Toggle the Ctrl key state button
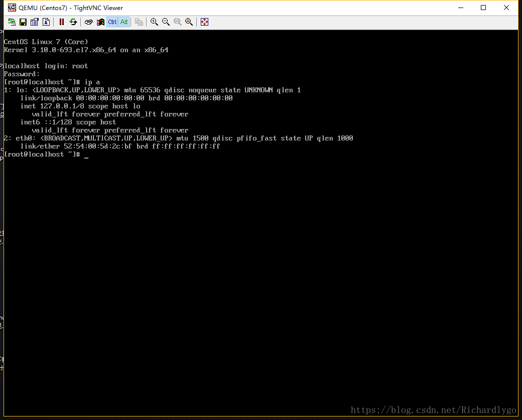 pyautogui.click(x=112, y=22)
